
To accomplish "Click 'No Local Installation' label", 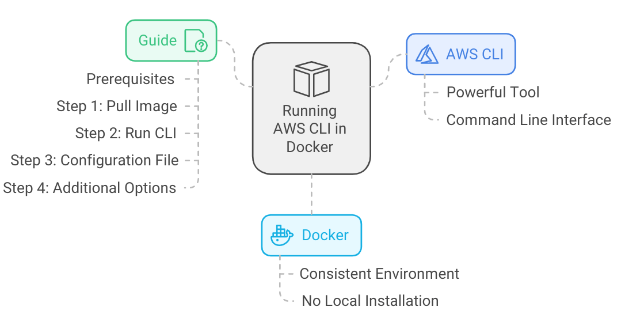I will [x=370, y=301].
